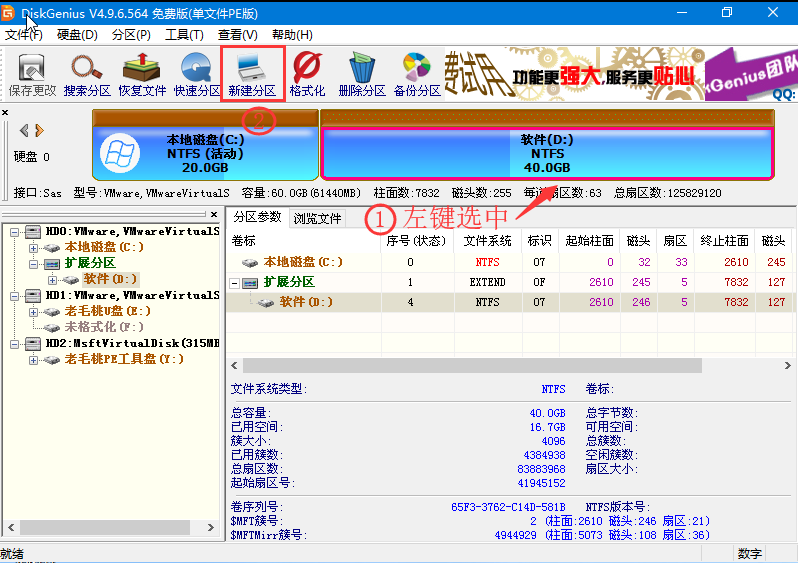The width and height of the screenshot is (798, 563).
Task: Click HD2 MsftVirtualDisk icon in the tree
Action: click(33, 344)
